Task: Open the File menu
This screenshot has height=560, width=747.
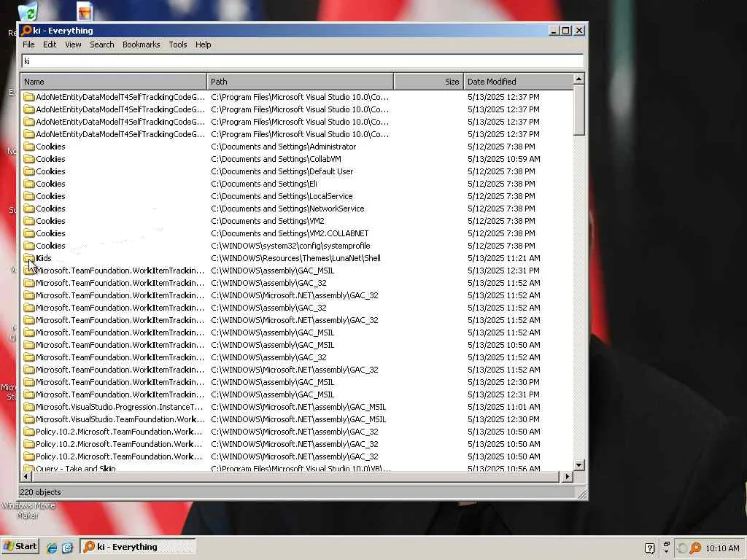Action: click(28, 44)
